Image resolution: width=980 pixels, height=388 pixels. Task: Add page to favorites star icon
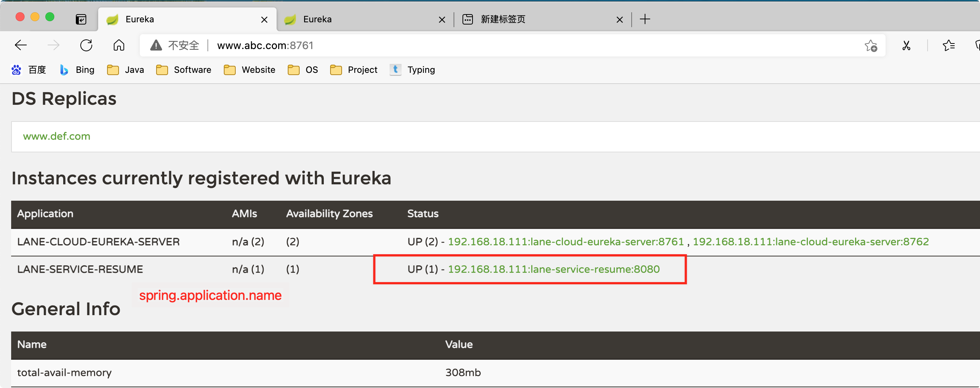point(870,46)
